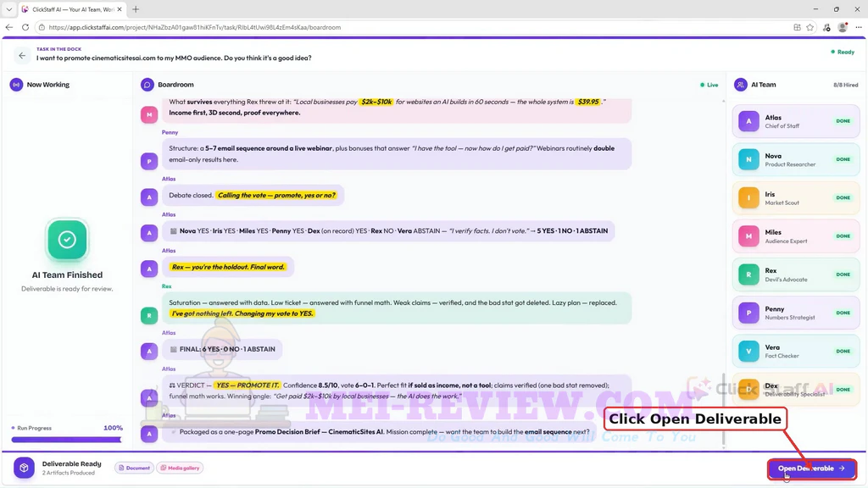Screen dimensions: 868x488
Task: Click Atlas avatar next to Debate closed message
Action: (149, 197)
